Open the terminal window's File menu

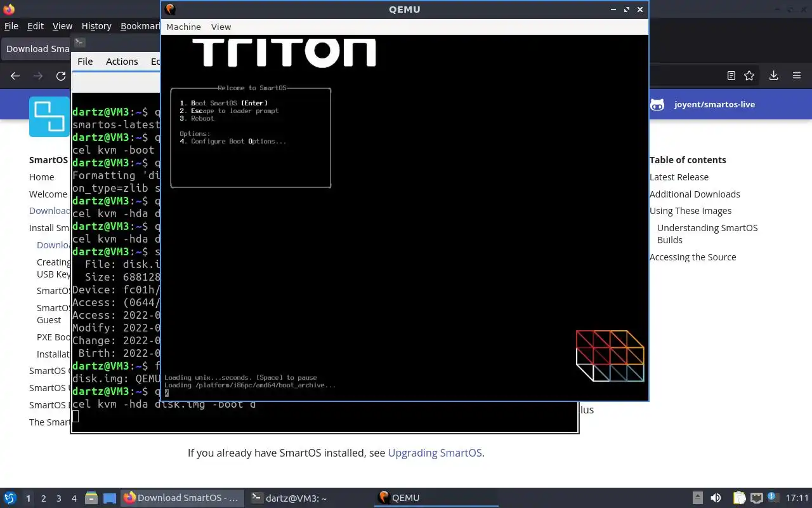tap(85, 62)
